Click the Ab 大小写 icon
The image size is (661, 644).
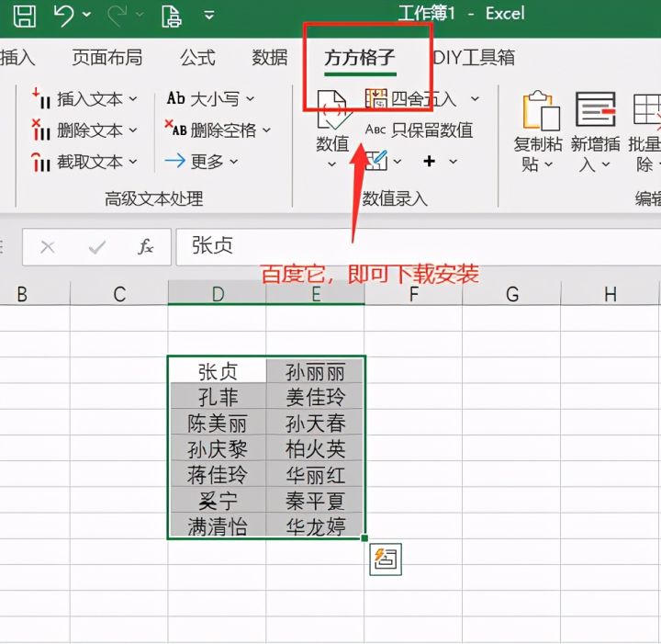point(175,98)
